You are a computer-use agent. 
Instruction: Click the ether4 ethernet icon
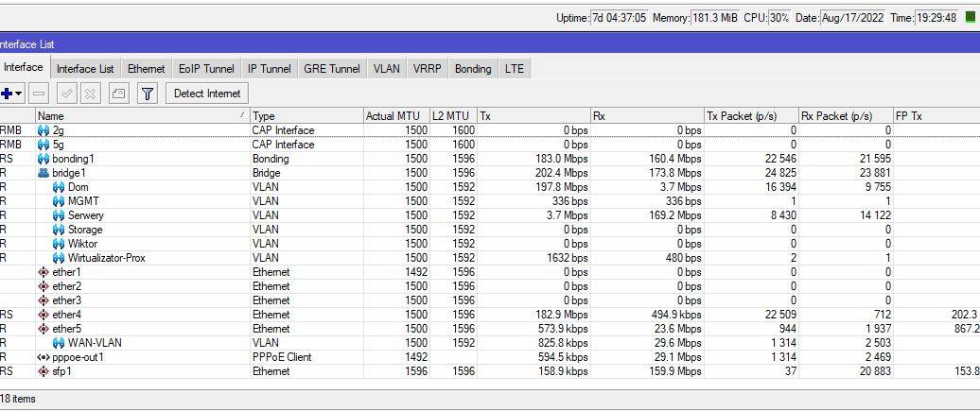coord(44,315)
